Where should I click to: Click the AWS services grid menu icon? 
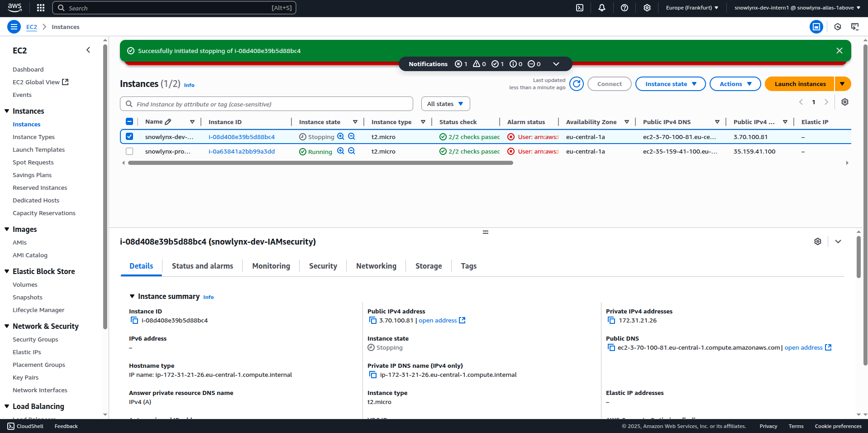41,8
